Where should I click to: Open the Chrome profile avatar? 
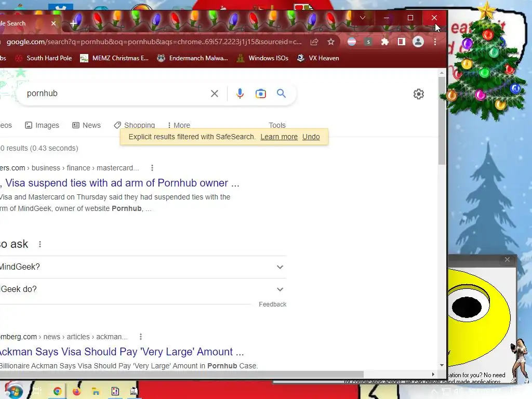click(x=418, y=42)
